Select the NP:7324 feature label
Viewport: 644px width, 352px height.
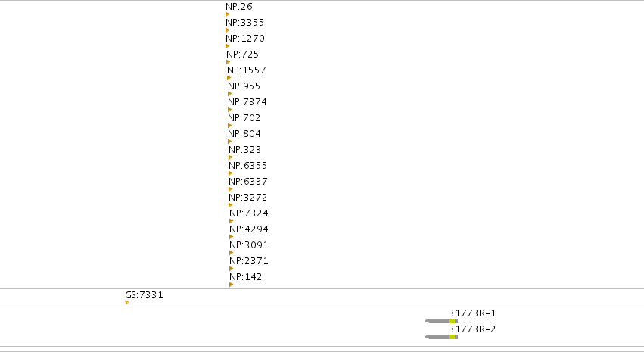click(249, 213)
